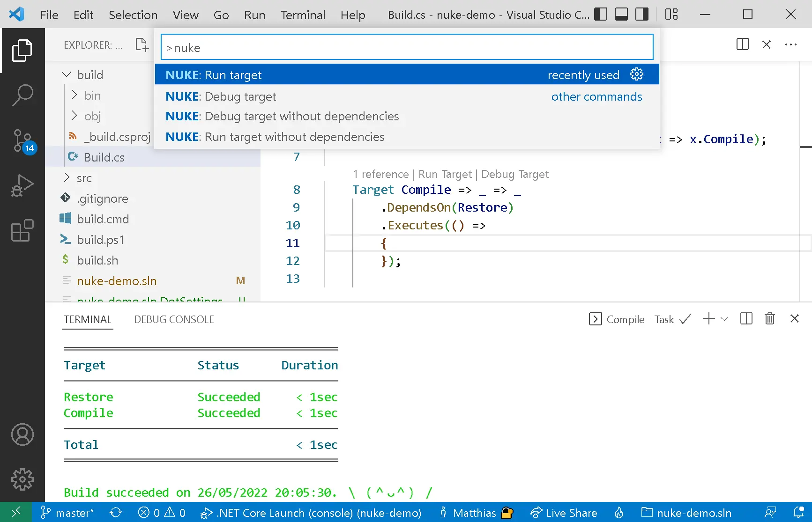This screenshot has width=812, height=522.
Task: Open the feedback icon in status bar
Action: pos(770,513)
